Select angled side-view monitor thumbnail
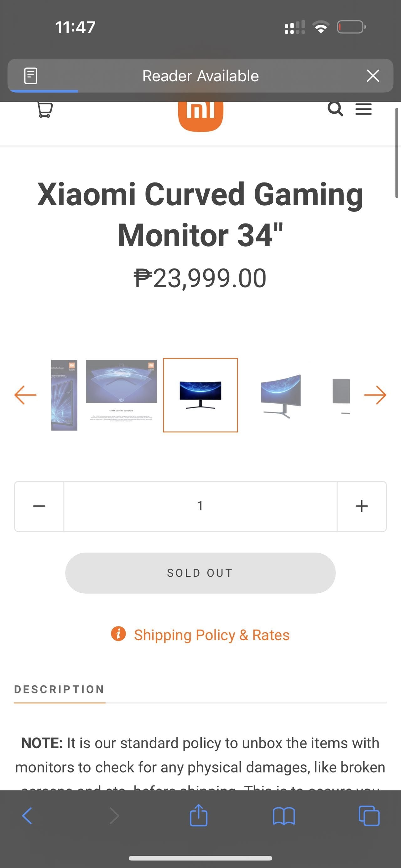Screen dimensions: 401x868 [281, 395]
